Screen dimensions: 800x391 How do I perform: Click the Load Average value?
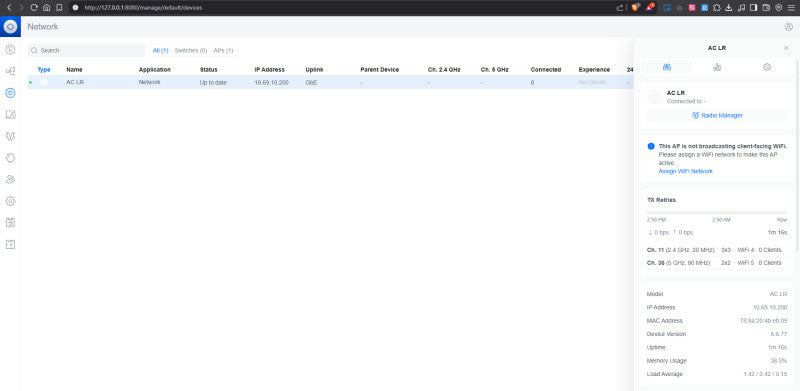(765, 374)
